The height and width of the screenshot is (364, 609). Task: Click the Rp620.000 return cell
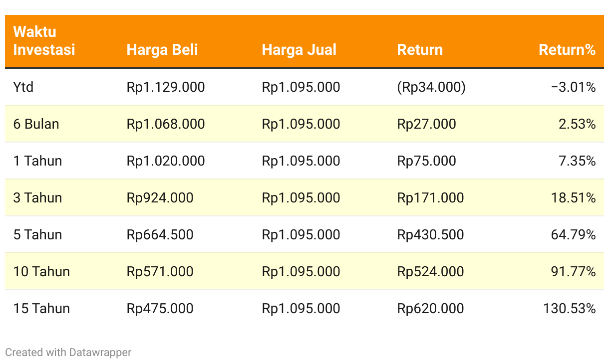point(430,309)
